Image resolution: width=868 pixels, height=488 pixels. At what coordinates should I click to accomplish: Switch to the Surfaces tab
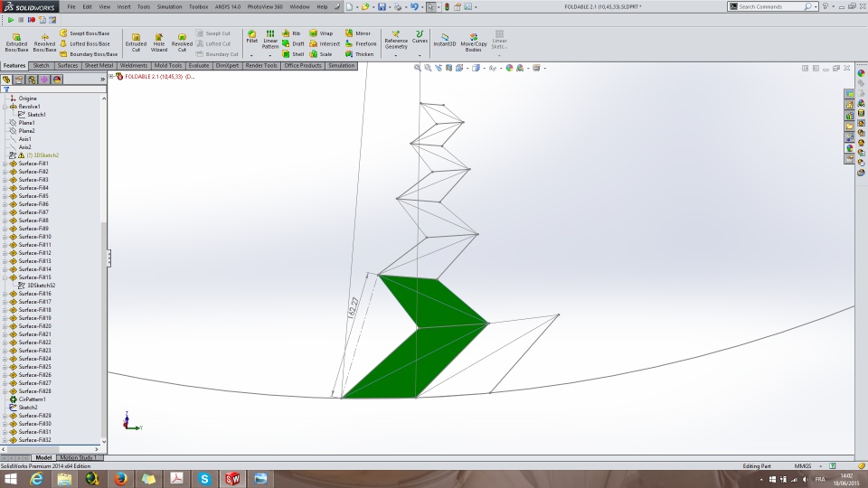[68, 65]
